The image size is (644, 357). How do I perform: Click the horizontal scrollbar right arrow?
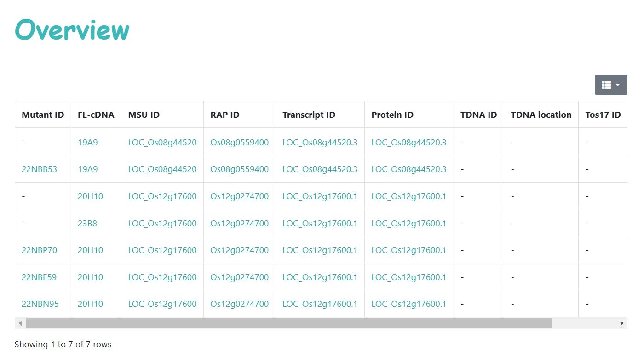(x=621, y=323)
